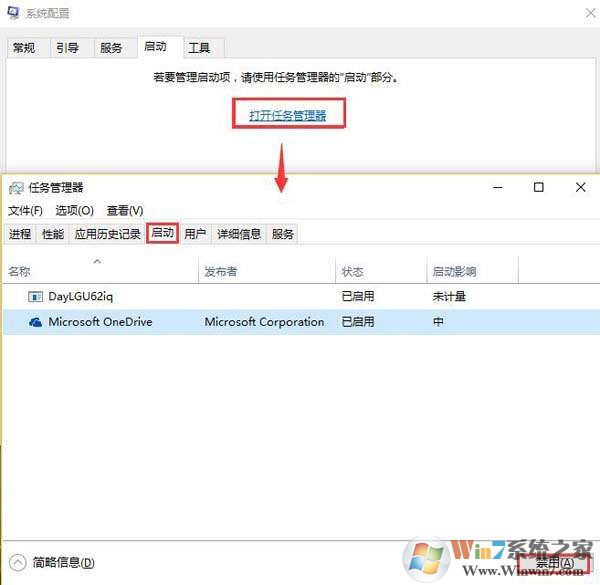
Task: Select 启动 tab in Task Manager
Action: 163,233
